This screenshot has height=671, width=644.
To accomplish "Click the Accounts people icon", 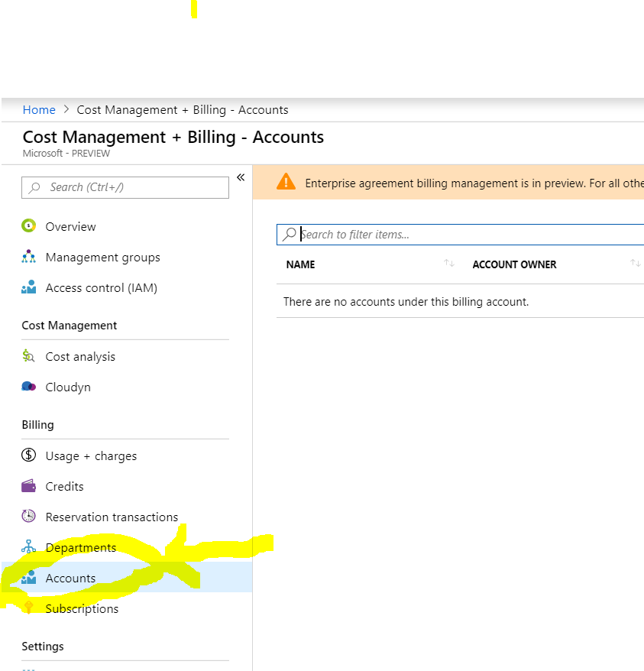I will click(29, 577).
